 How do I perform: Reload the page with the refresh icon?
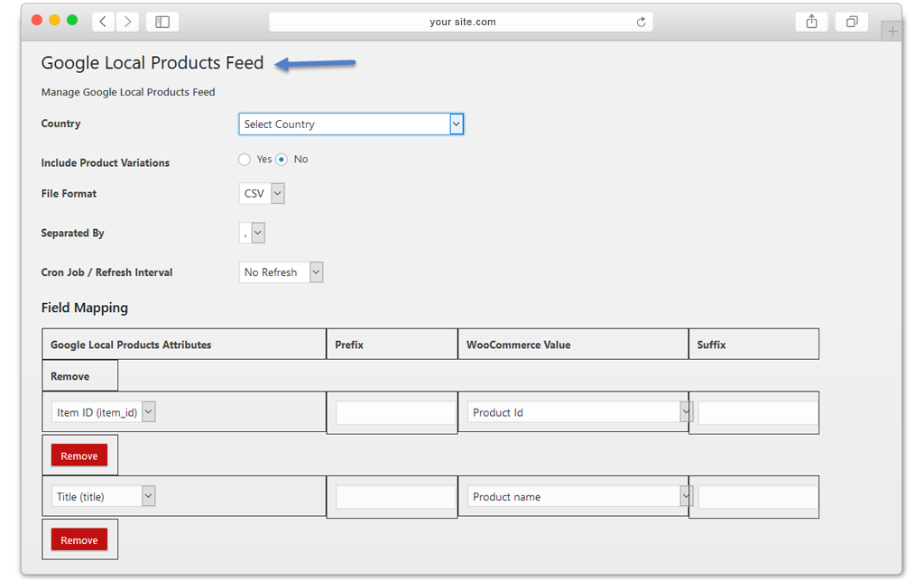(x=642, y=22)
